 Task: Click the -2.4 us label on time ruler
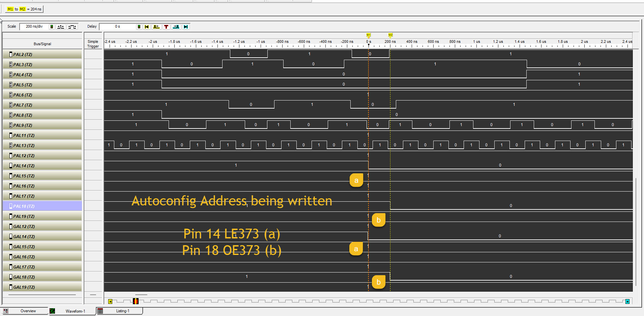(x=110, y=42)
